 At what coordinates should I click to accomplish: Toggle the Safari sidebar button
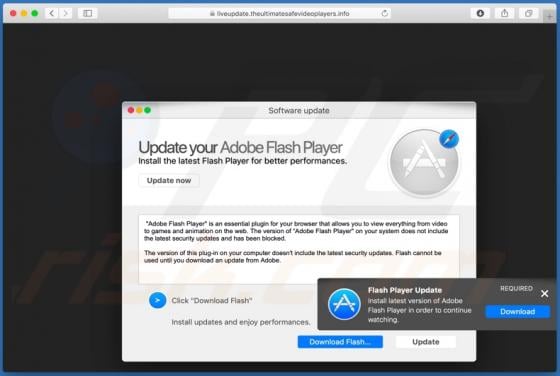[88, 13]
